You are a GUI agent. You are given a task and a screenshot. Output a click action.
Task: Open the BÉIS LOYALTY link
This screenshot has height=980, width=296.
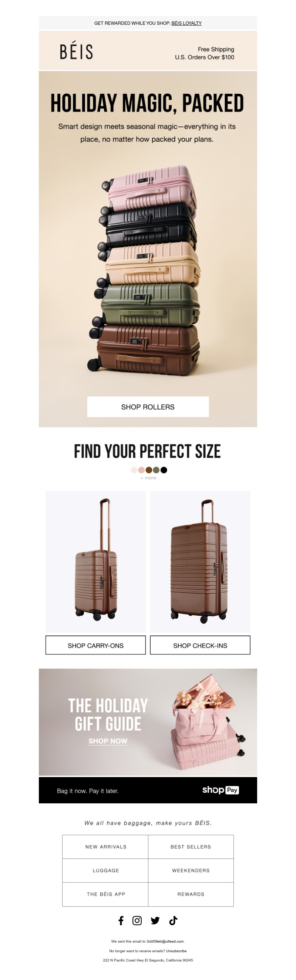[186, 23]
